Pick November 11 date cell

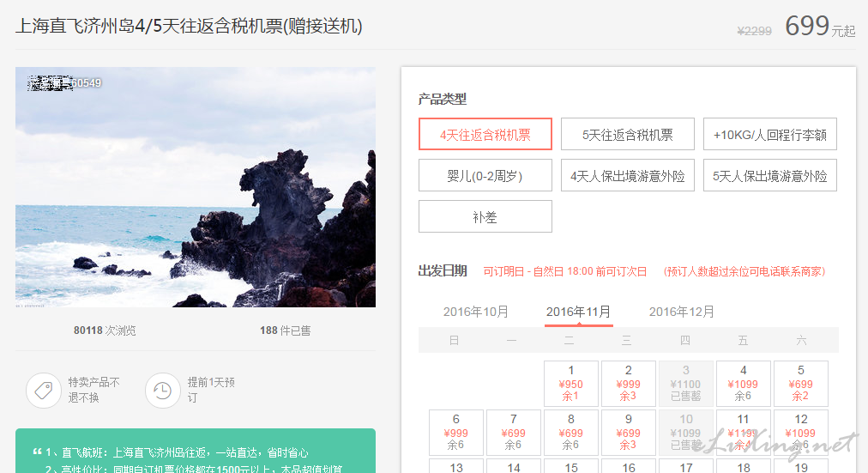tap(744, 432)
